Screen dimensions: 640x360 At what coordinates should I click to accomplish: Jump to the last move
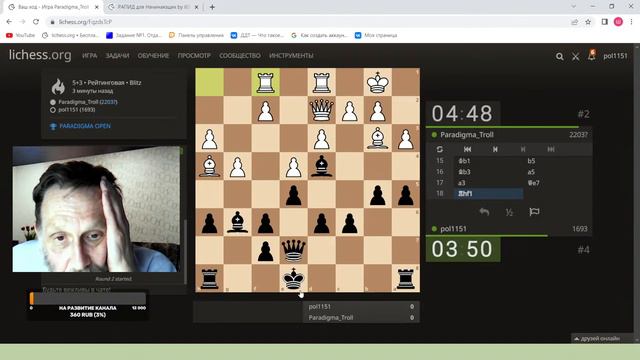[x=551, y=149]
